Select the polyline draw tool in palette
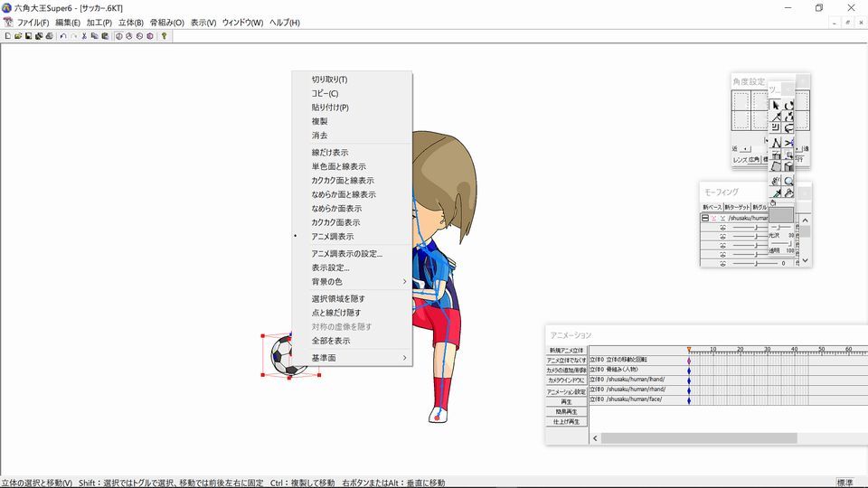The image size is (868, 488). pyautogui.click(x=776, y=143)
